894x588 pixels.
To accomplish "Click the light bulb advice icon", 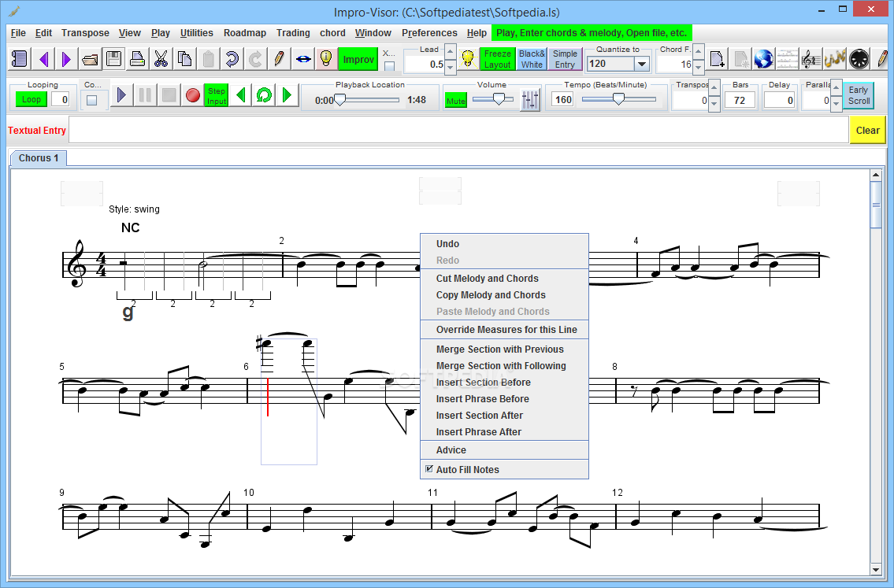I will click(x=326, y=59).
